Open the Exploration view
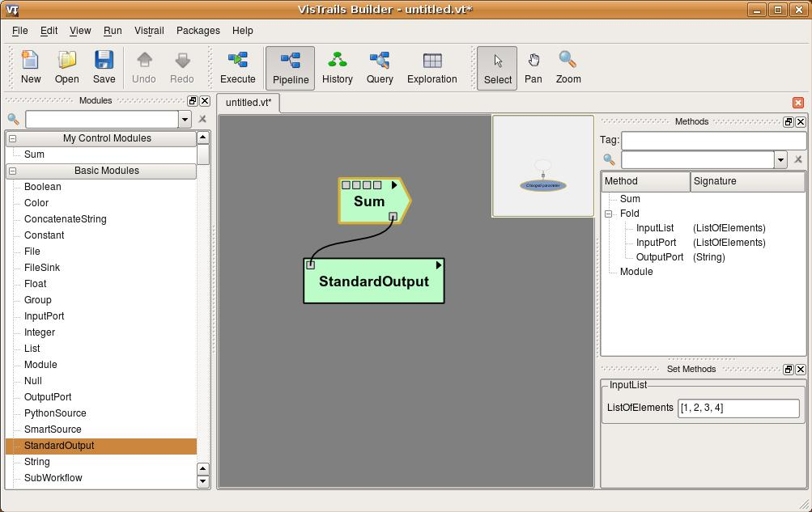Screen dimensions: 812x512 (x=432, y=68)
